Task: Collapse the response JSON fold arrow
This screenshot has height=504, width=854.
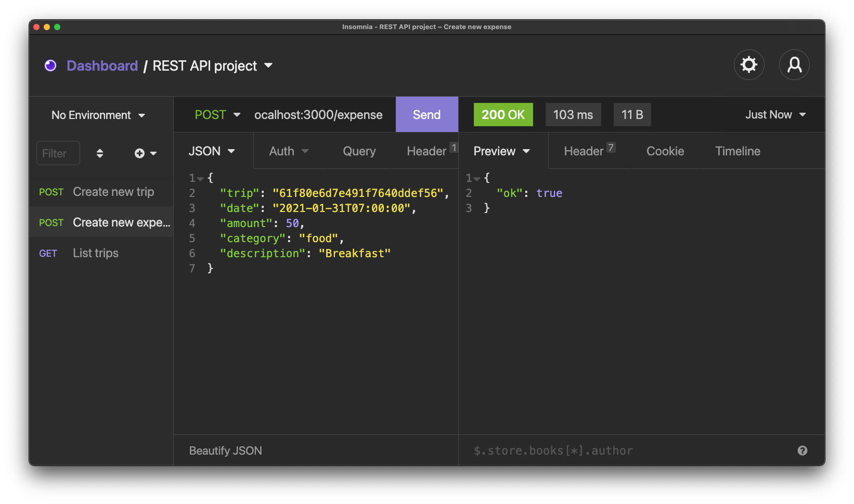Action: click(x=477, y=179)
